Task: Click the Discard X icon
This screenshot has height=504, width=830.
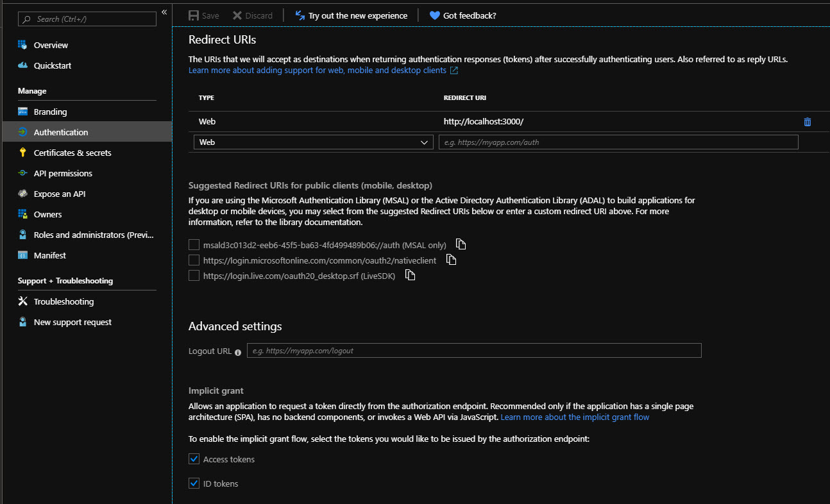Action: [237, 15]
